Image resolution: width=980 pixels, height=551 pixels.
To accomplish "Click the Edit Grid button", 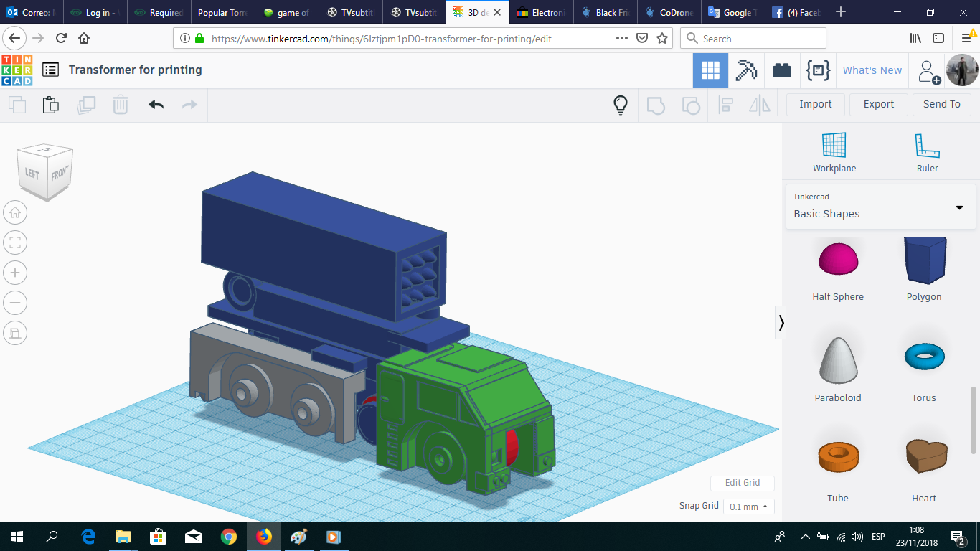I will pos(743,483).
